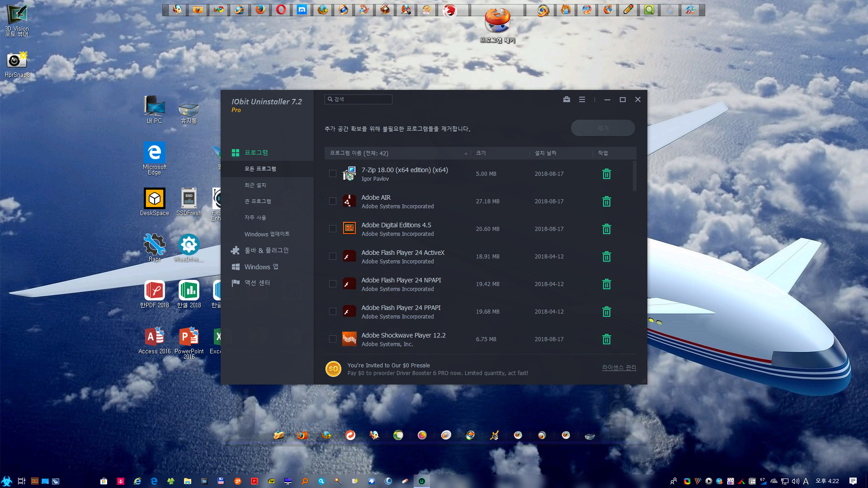Check the 7-Zip 18.00 checkbox
Screen dimensions: 868x488
point(333,174)
